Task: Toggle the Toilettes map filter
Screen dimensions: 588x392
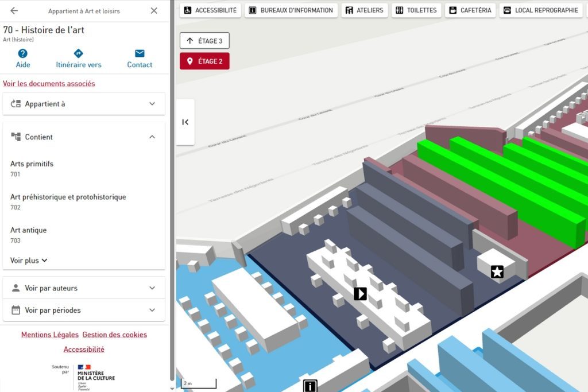Action: [416, 10]
